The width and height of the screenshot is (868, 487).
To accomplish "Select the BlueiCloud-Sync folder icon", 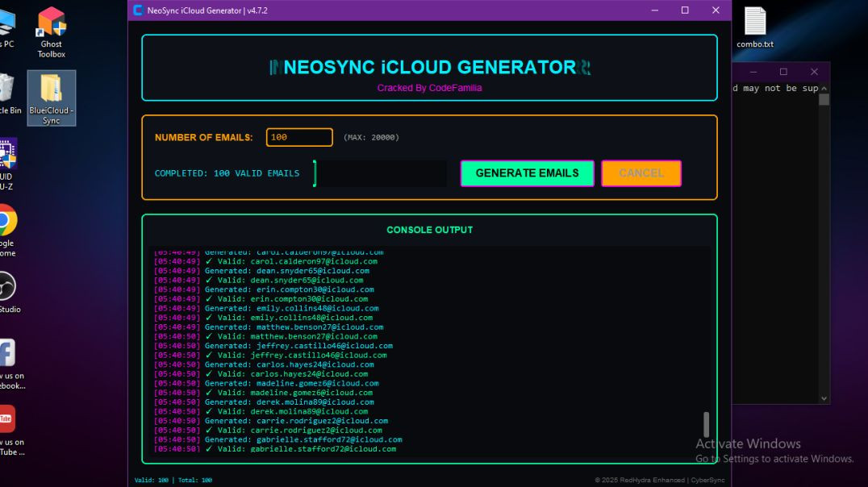I will pos(51,98).
